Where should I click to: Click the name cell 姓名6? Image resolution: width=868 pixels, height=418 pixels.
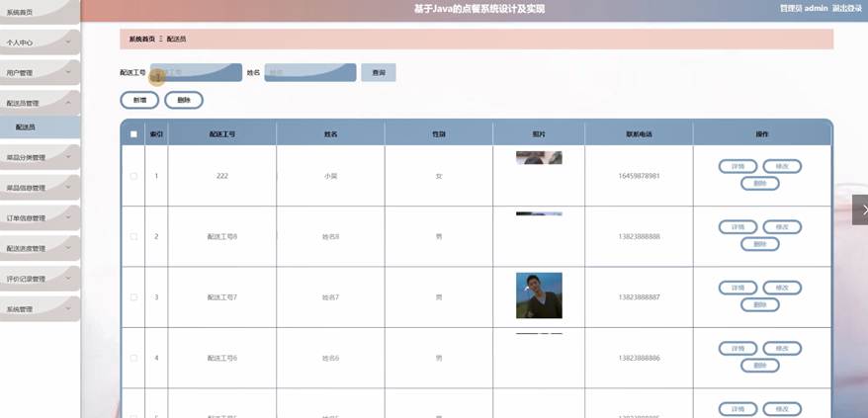tap(330, 358)
